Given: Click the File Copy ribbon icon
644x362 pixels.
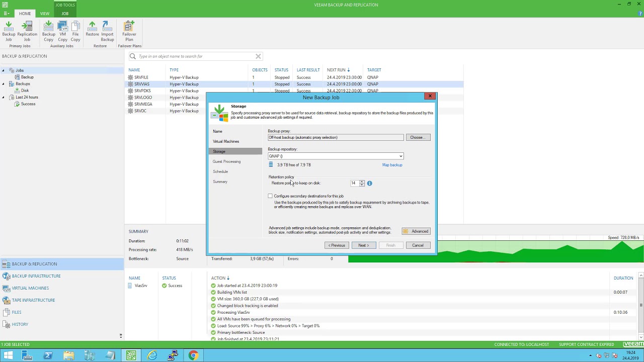Looking at the screenshot, I should [75, 31].
